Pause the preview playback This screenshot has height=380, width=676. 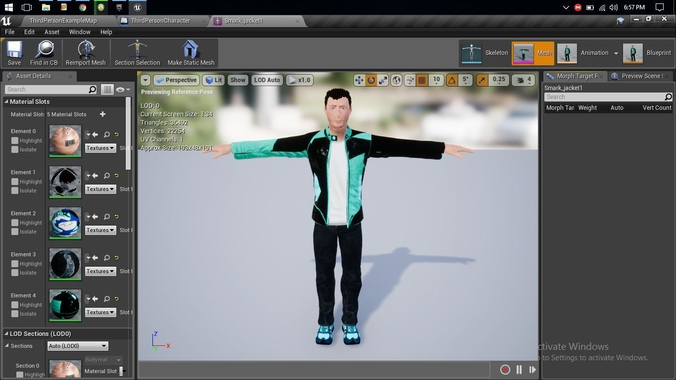(x=519, y=370)
